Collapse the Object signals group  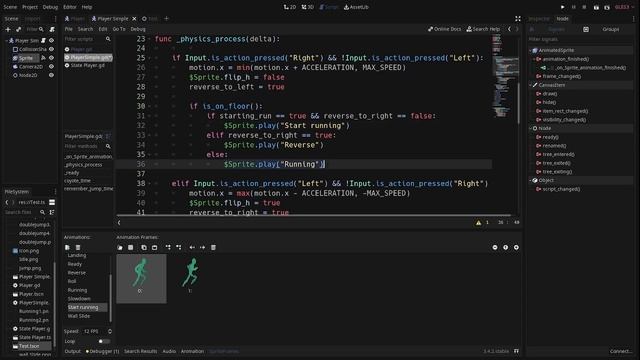point(531,180)
